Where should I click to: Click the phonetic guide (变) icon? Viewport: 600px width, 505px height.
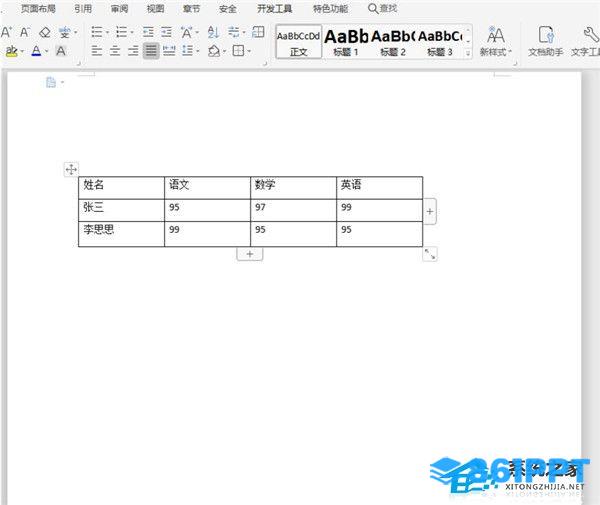pos(64,33)
